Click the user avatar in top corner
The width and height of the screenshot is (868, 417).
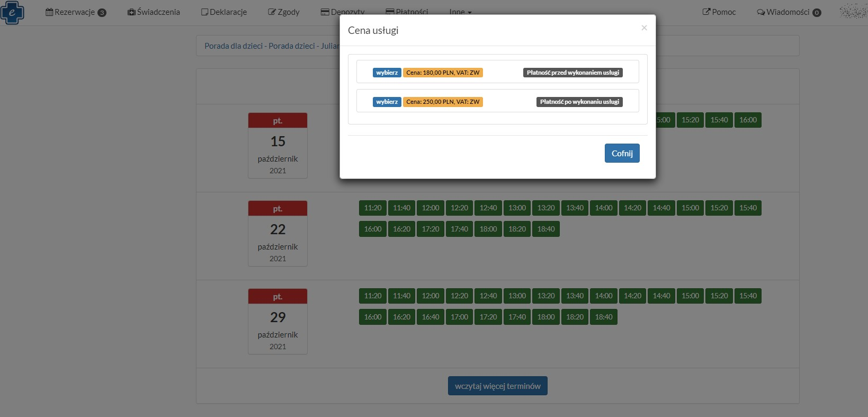pyautogui.click(x=853, y=11)
